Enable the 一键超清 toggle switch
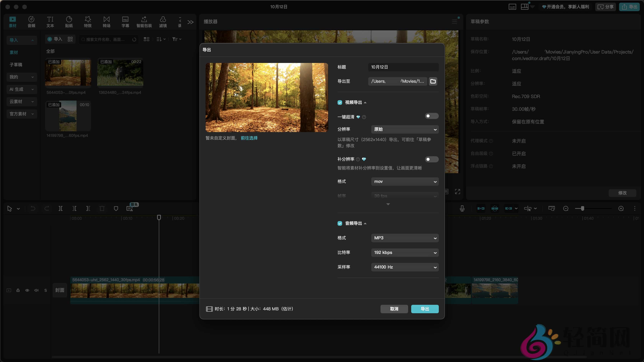This screenshot has width=644, height=362. point(432,116)
